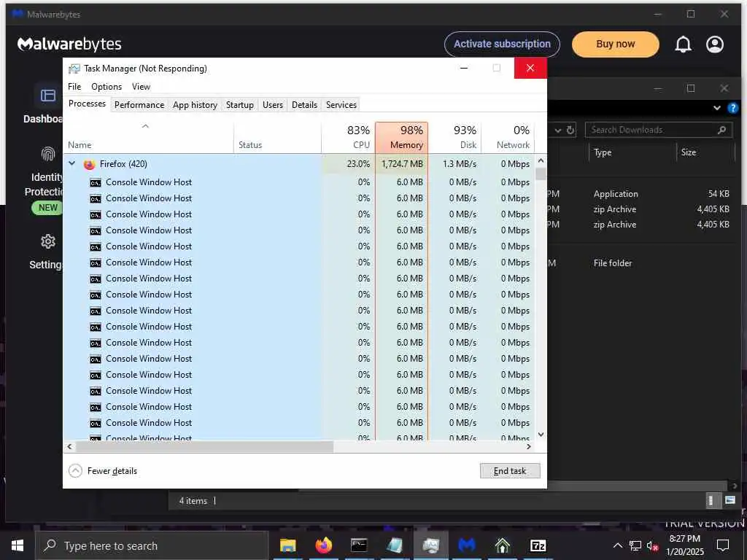Switch Explorer to large icons view
Viewport: 747px width, 560px height.
point(729,500)
